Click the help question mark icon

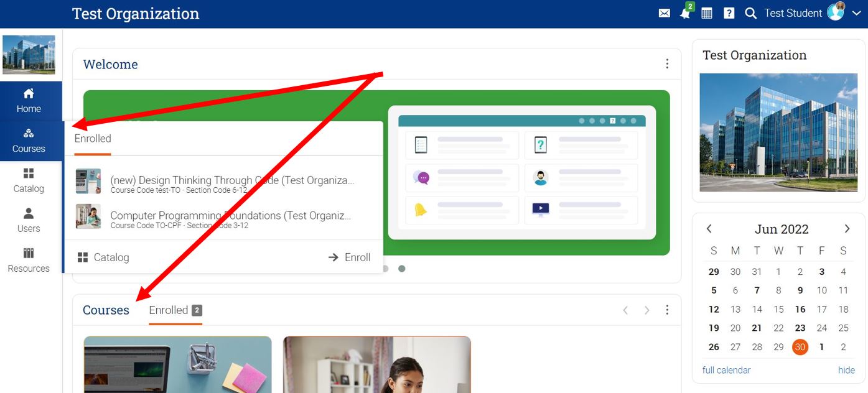(x=729, y=13)
